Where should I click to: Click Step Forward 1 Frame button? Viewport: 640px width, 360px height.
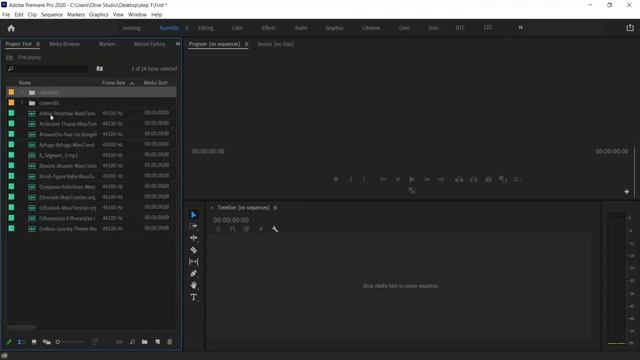coord(426,179)
